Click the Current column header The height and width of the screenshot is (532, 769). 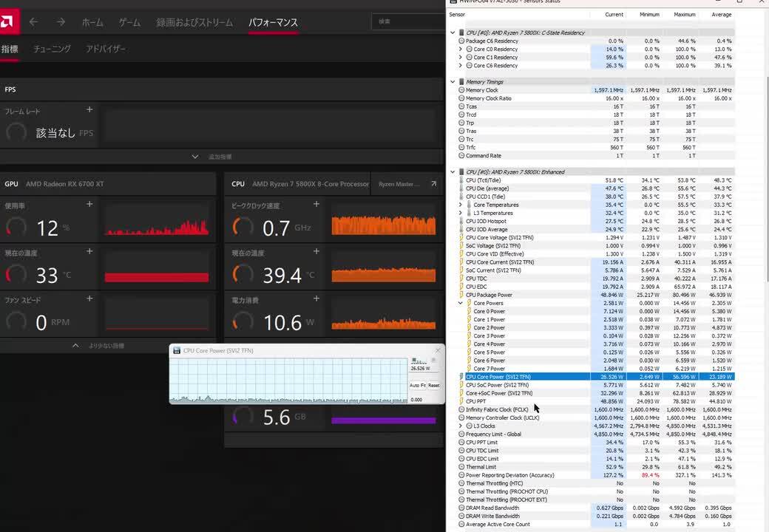(x=614, y=15)
